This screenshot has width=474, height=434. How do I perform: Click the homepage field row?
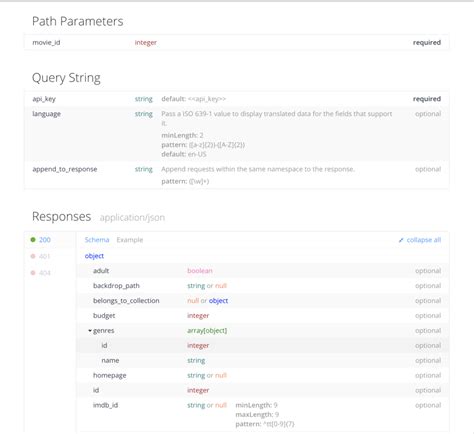pos(263,375)
